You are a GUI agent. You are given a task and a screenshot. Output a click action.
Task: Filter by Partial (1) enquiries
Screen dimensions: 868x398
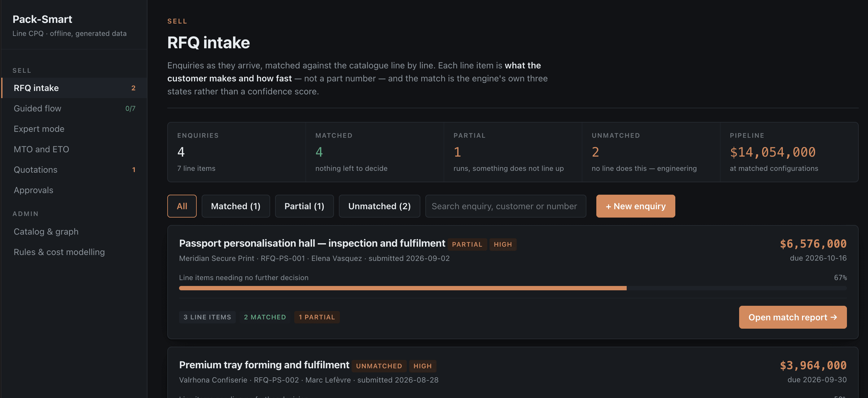[304, 206]
